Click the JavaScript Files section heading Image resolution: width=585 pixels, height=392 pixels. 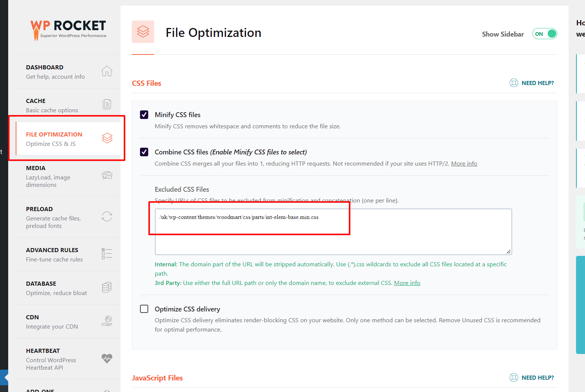[157, 378]
